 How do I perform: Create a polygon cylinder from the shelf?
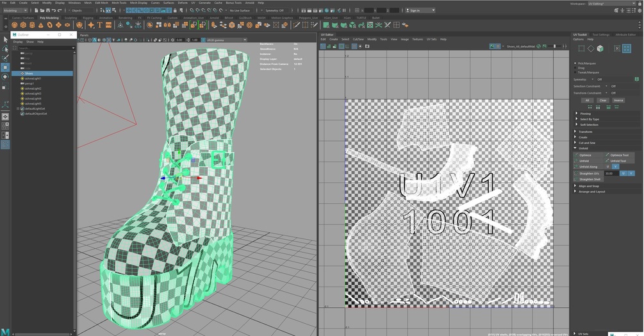pyautogui.click(x=32, y=25)
